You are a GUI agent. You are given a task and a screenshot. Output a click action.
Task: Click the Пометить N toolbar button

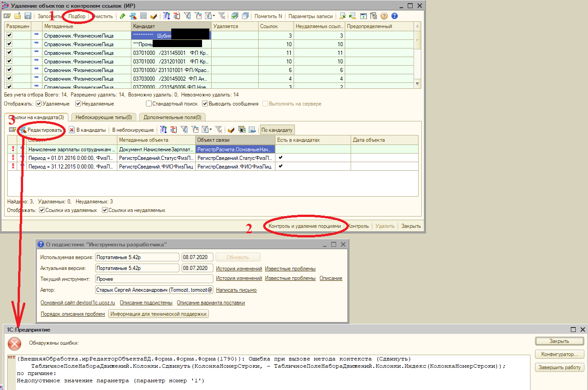tap(268, 16)
